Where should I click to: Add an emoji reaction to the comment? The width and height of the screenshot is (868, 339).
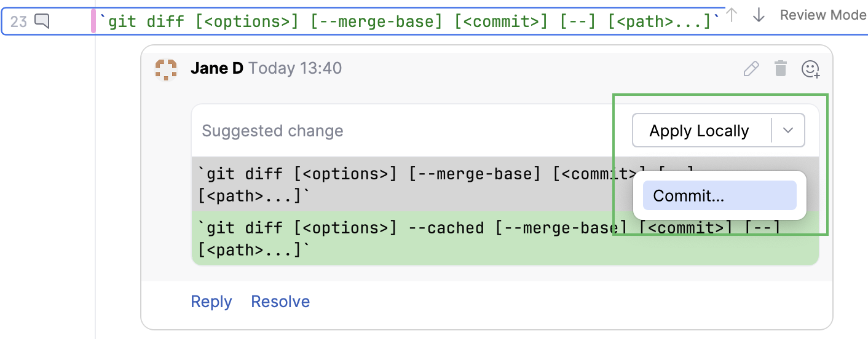pos(811,69)
